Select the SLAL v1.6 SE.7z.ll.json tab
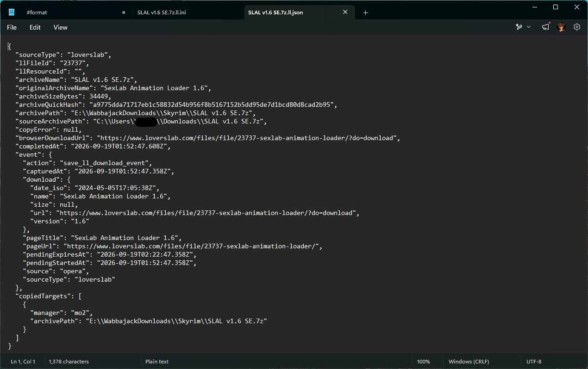This screenshot has width=588, height=369. pyautogui.click(x=275, y=12)
